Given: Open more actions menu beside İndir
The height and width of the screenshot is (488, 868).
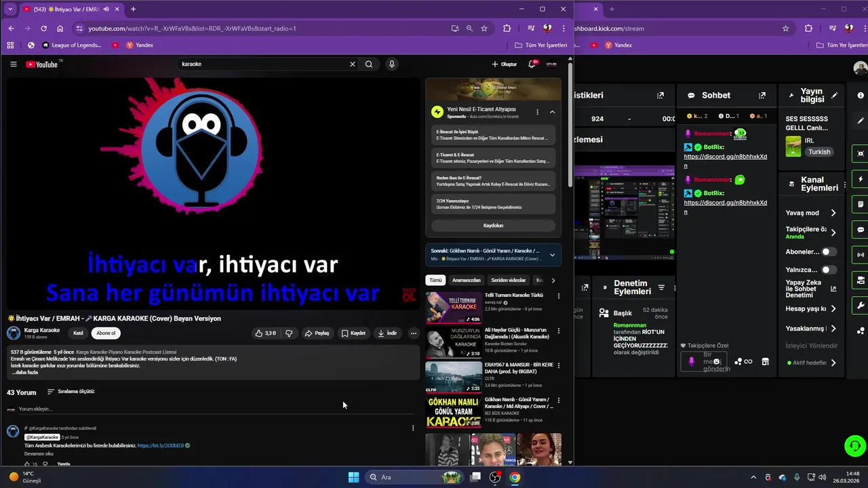Looking at the screenshot, I should coord(413,333).
